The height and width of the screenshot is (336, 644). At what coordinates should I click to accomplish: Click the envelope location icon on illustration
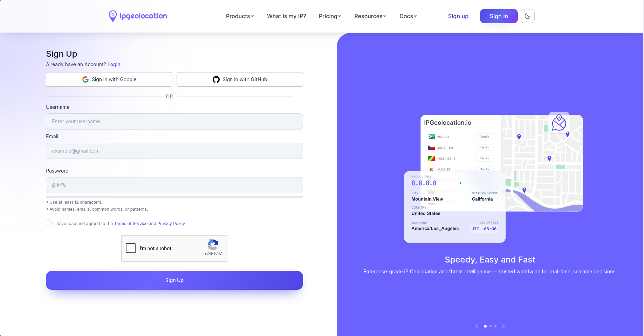(559, 122)
